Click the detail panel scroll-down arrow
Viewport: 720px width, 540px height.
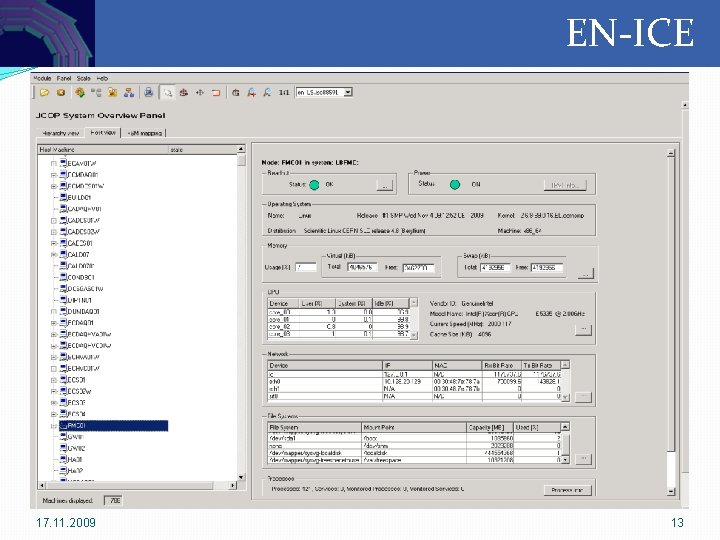click(671, 491)
